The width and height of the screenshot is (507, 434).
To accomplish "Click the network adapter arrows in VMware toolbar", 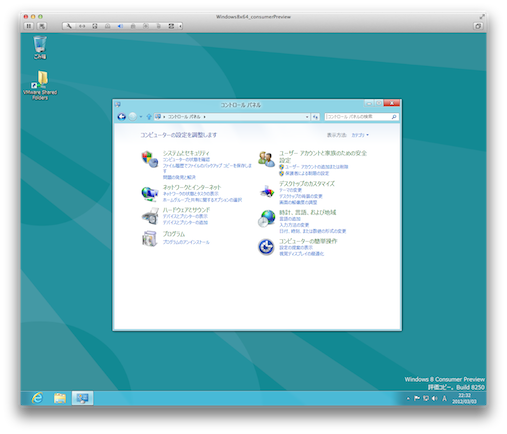I will pos(82,26).
